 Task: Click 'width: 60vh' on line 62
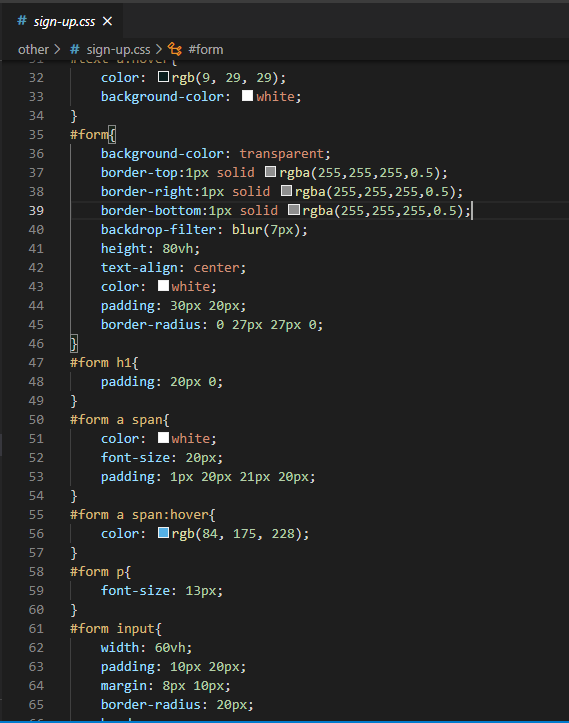click(143, 648)
